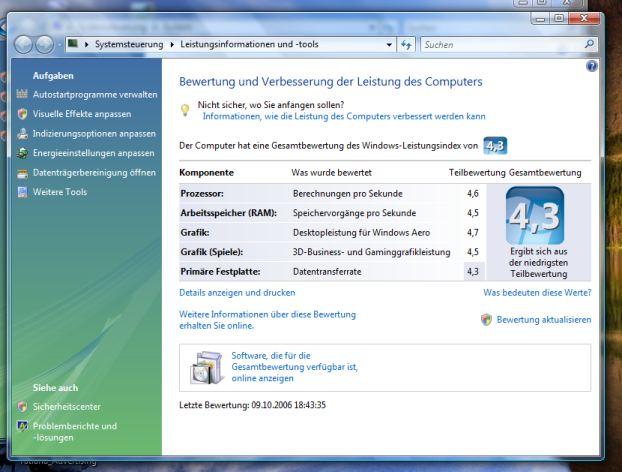
Task: Open Weitere Tools
Action: tap(60, 192)
